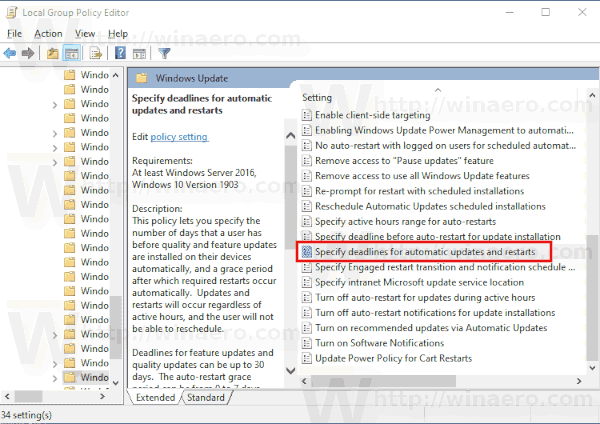Click the description pane scroll-down arrow
This screenshot has width=600, height=424.
point(290,370)
